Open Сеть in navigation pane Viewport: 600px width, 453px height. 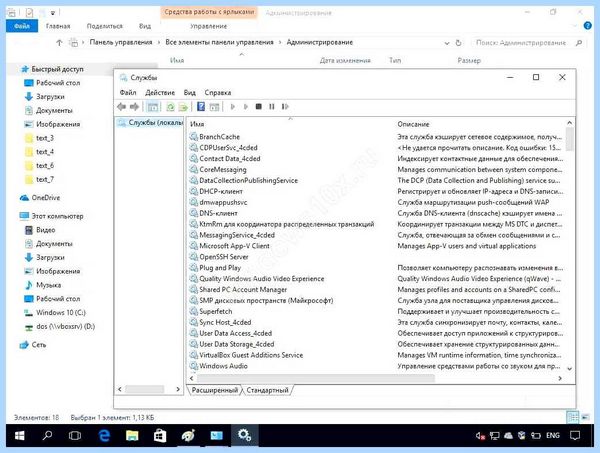pyautogui.click(x=39, y=345)
